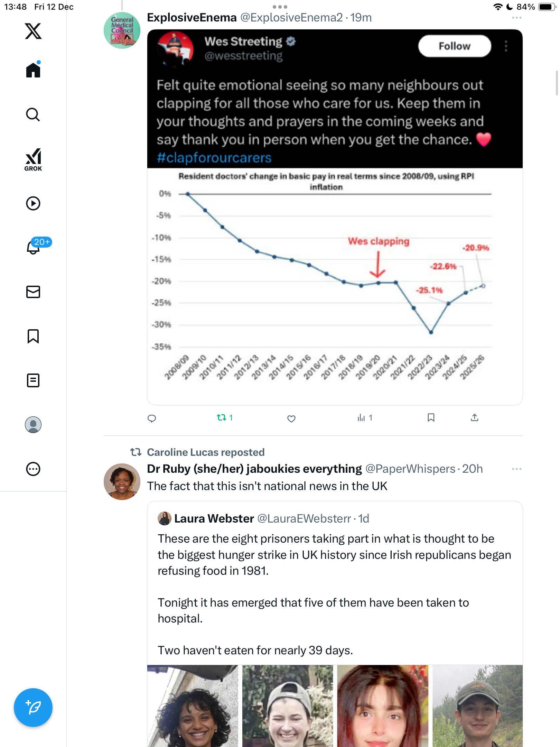The width and height of the screenshot is (560, 747).
Task: Open Notifications with 20+ badge
Action: [34, 247]
